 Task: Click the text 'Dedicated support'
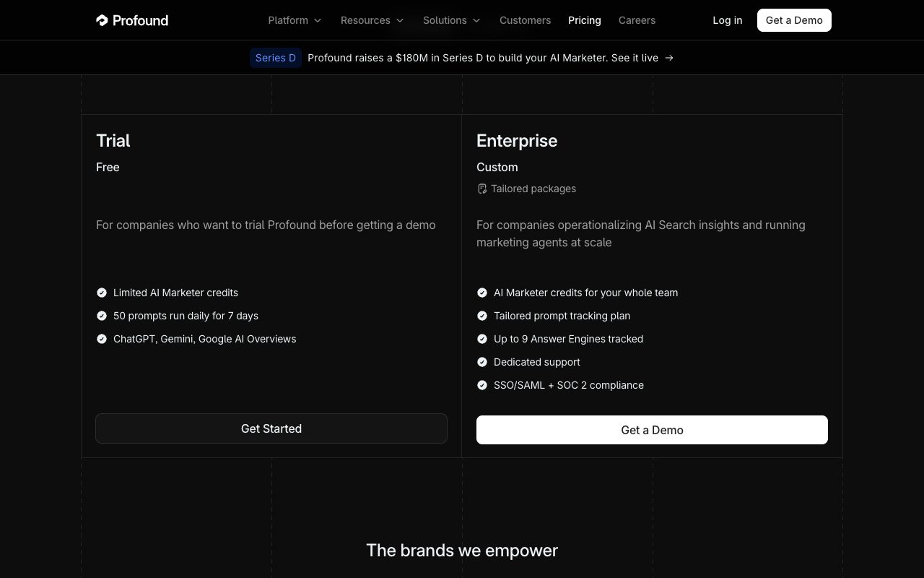[537, 362]
